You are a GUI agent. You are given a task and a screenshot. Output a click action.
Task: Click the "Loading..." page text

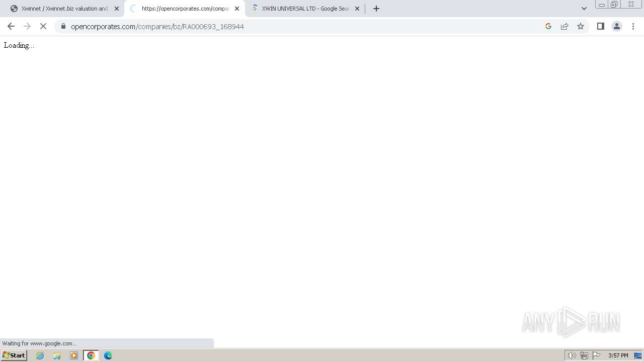19,45
